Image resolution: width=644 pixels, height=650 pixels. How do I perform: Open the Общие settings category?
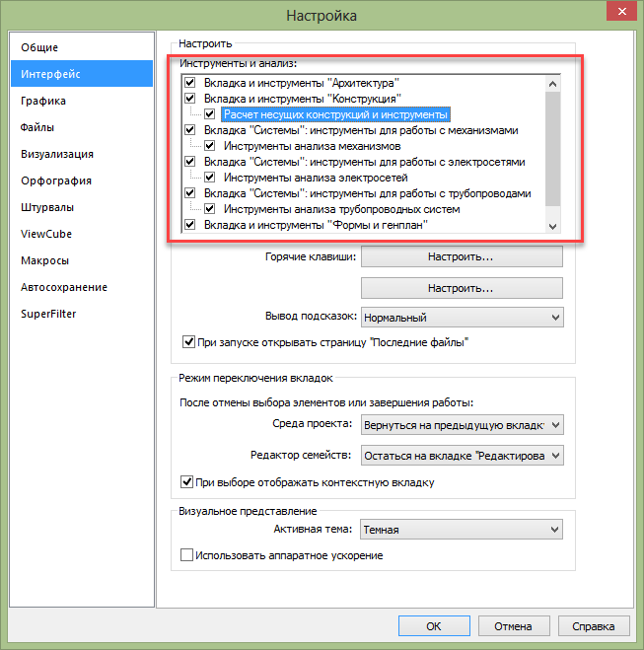pos(82,47)
